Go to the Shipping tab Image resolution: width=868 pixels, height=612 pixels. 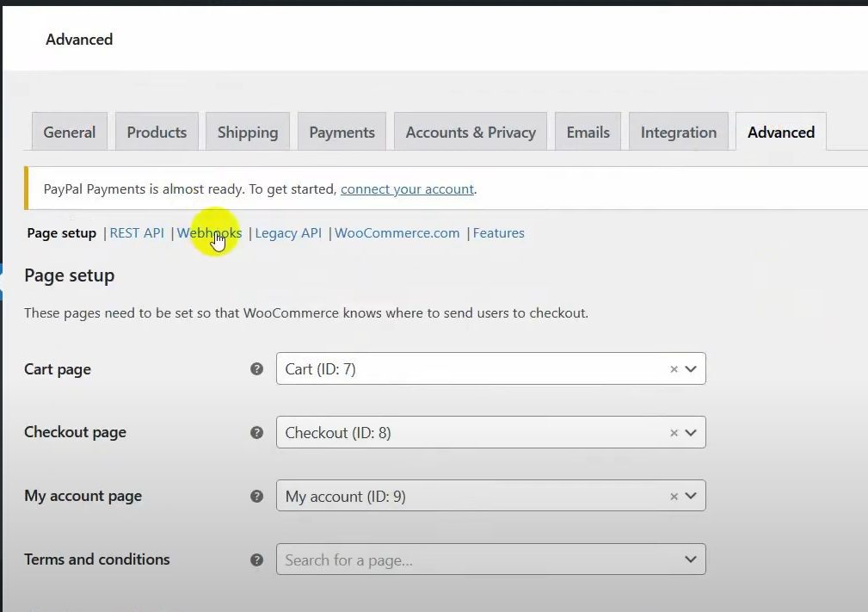248,133
